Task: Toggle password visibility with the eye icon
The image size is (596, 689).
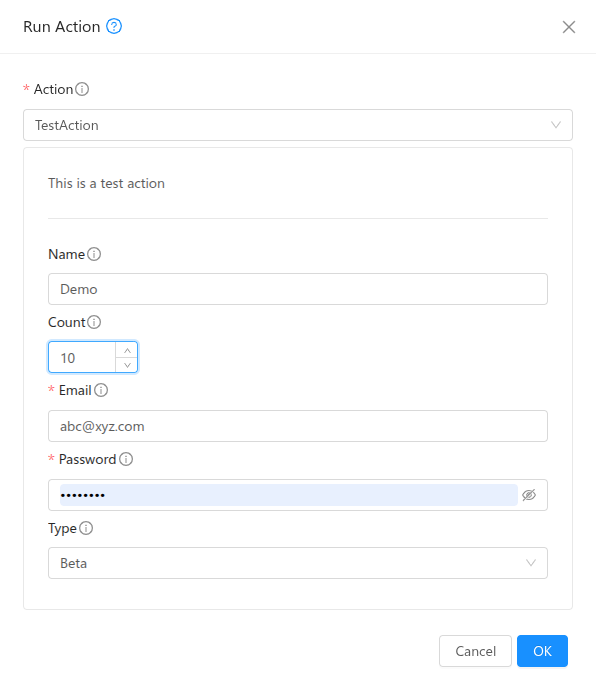Action: pos(529,495)
